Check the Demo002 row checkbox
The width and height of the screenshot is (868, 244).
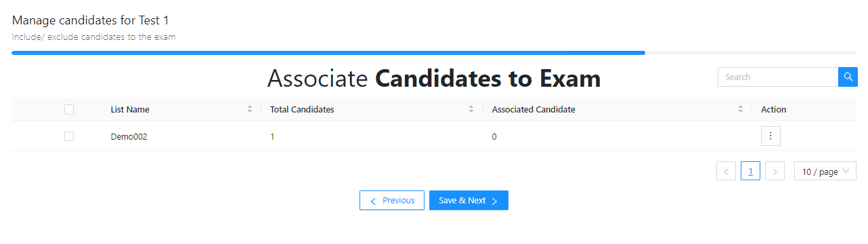click(68, 136)
